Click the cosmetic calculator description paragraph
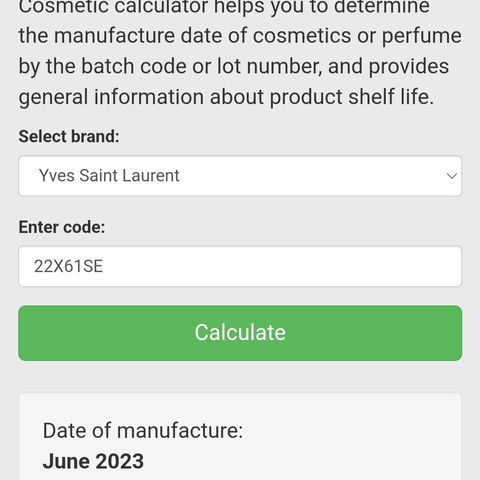Viewport: 480px width, 480px height. click(x=240, y=53)
